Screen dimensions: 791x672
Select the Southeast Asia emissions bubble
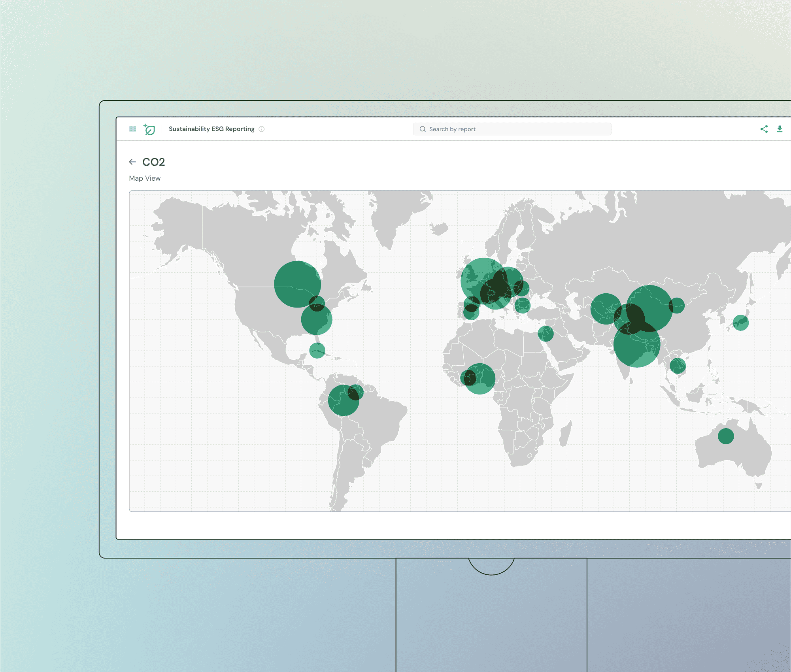(x=678, y=366)
